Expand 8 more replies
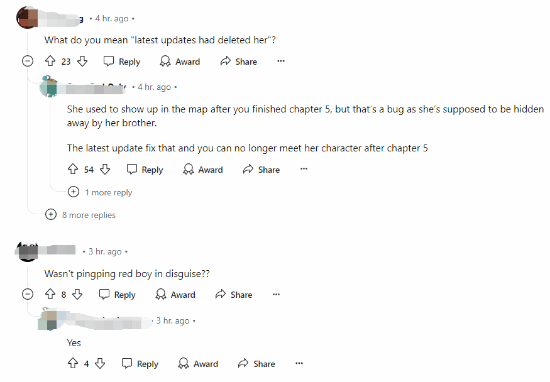The height and width of the screenshot is (382, 550). (80, 214)
